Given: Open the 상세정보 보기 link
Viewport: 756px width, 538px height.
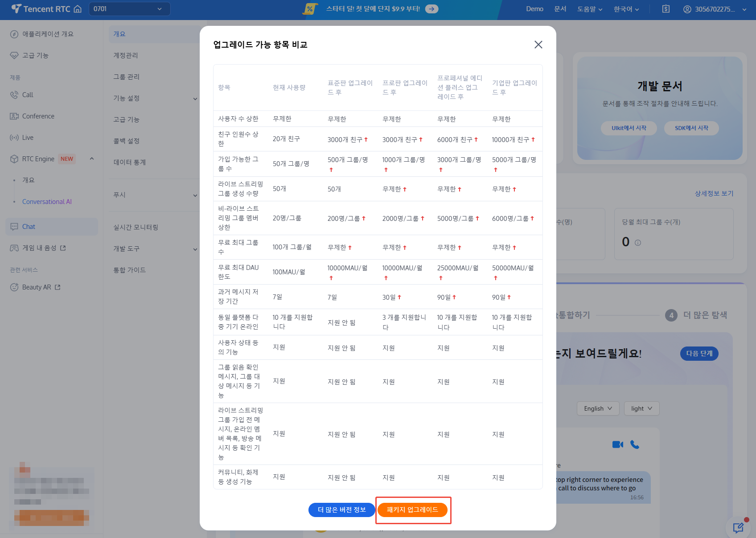Looking at the screenshot, I should click(714, 194).
